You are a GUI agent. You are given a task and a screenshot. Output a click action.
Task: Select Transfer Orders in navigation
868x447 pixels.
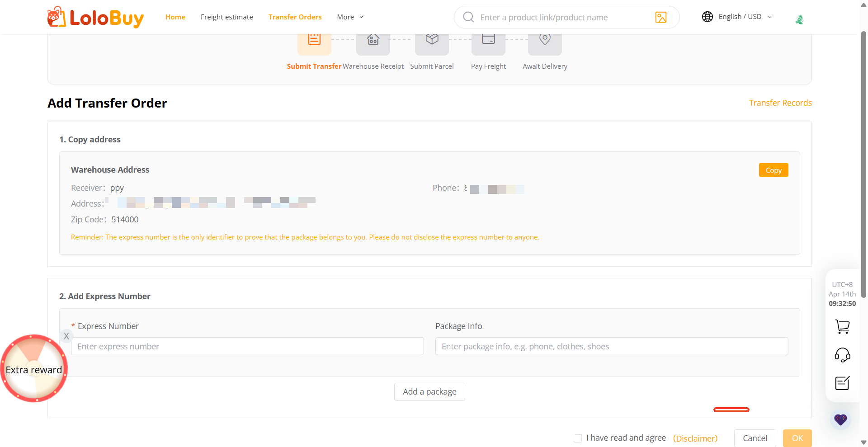click(x=295, y=17)
